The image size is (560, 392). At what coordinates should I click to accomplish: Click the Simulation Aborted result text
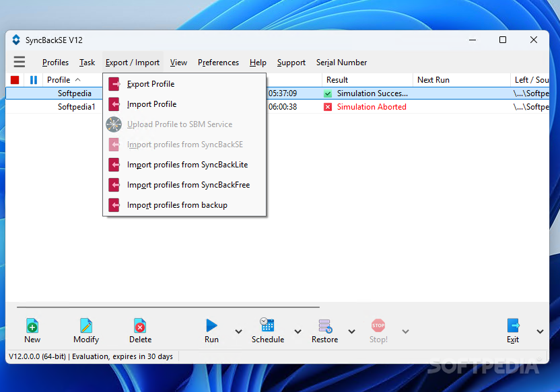point(372,107)
